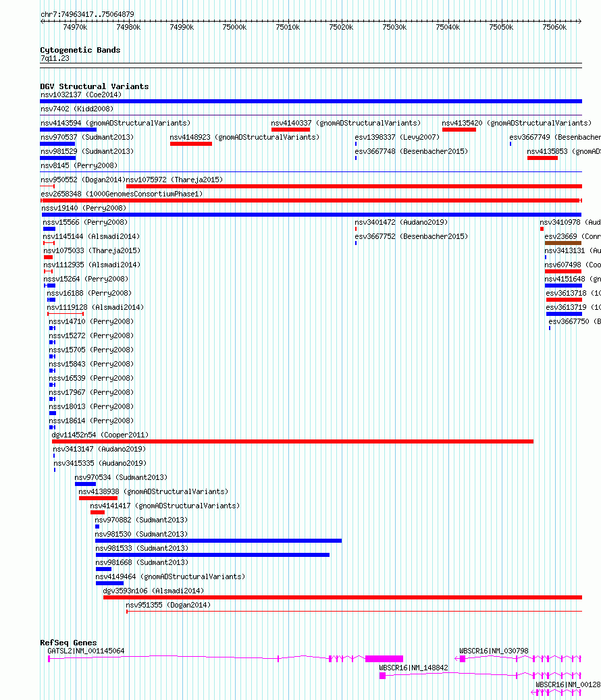Click the nsv4151648 variant label
The height and width of the screenshot is (700, 601).
click(573, 279)
